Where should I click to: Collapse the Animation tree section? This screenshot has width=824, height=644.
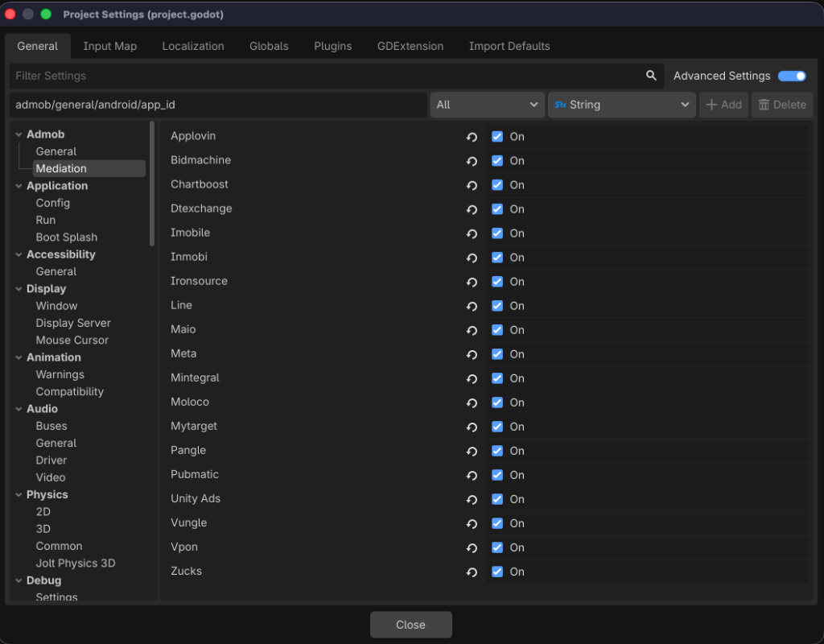coord(19,357)
